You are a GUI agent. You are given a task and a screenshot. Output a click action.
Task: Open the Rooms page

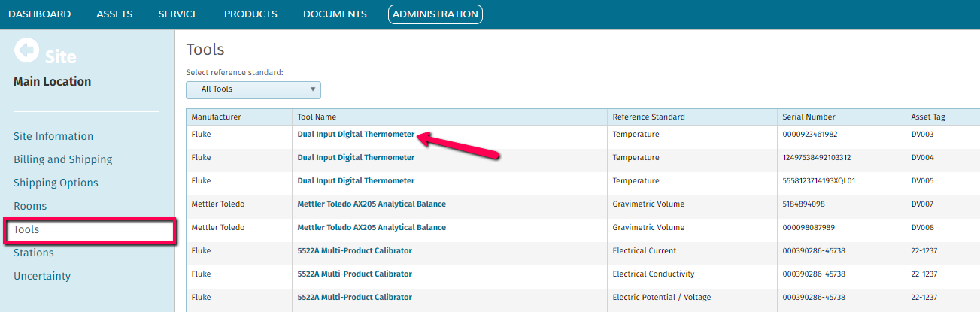coord(30,206)
